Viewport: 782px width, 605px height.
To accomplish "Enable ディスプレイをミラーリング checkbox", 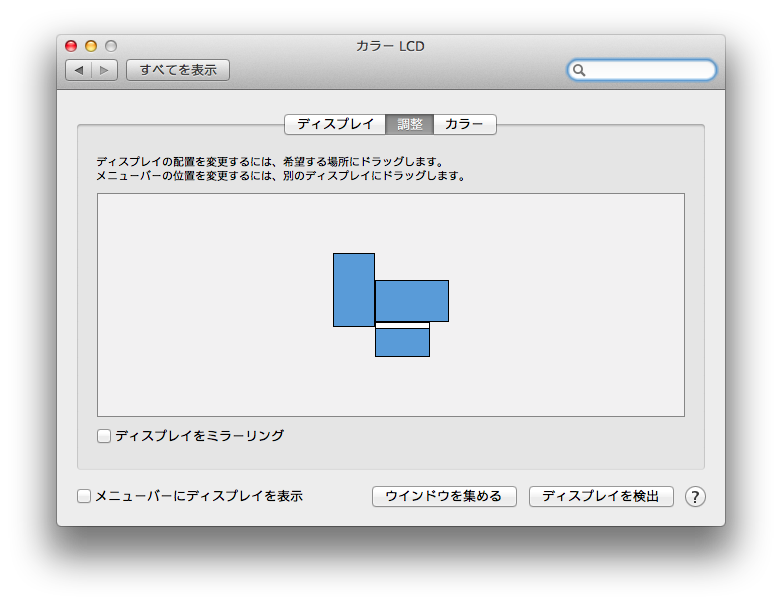I will click(104, 436).
